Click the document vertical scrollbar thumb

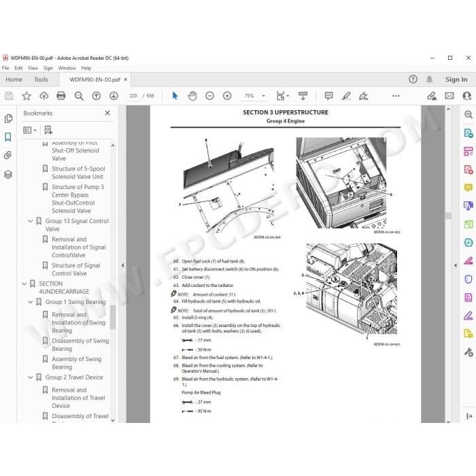tap(448, 216)
